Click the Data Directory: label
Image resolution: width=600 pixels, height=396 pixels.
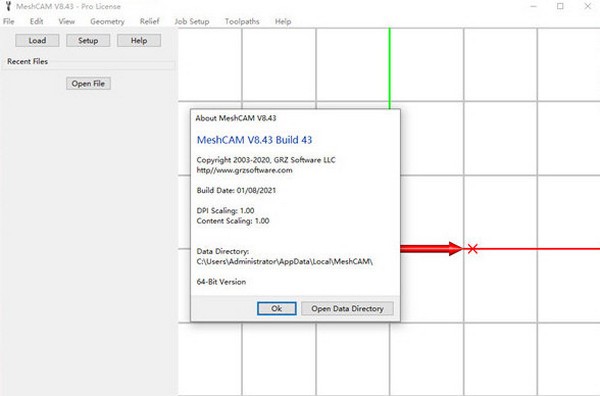223,251
